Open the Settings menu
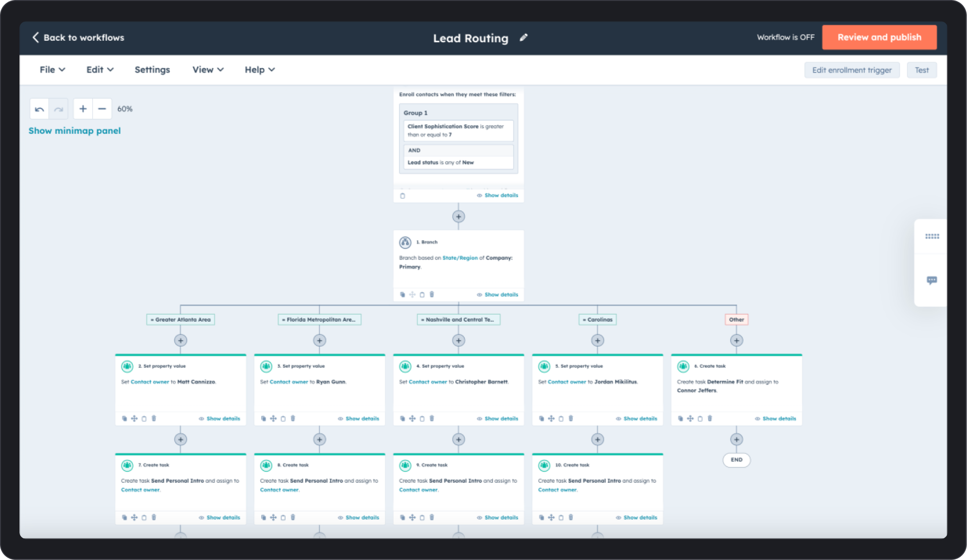Screen dimensions: 967x560 (152, 70)
